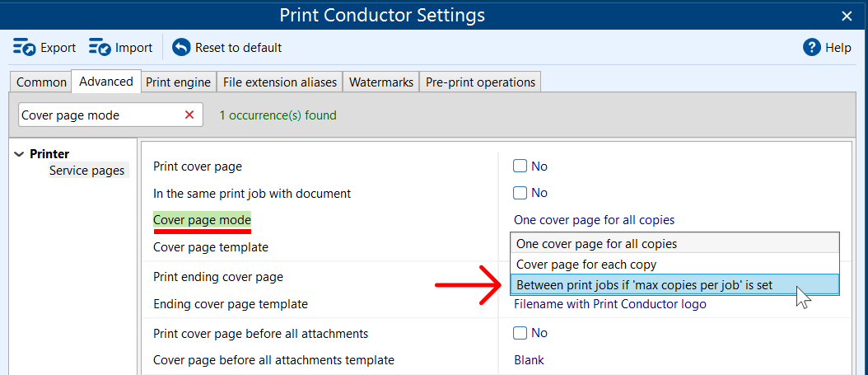Go to File extension aliases tab
868x375 pixels.
[279, 82]
